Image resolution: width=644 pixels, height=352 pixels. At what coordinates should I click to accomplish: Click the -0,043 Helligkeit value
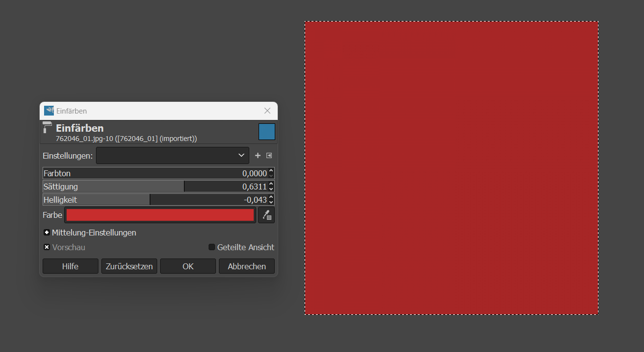coord(255,200)
